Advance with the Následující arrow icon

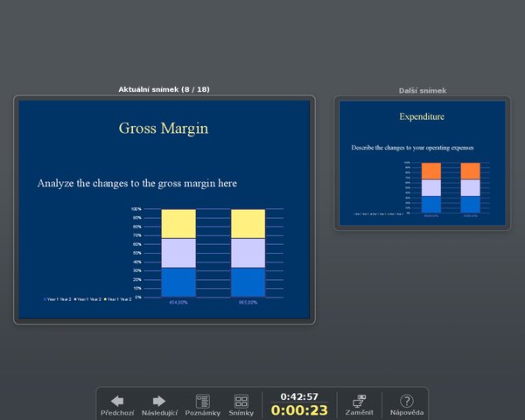[159, 401]
